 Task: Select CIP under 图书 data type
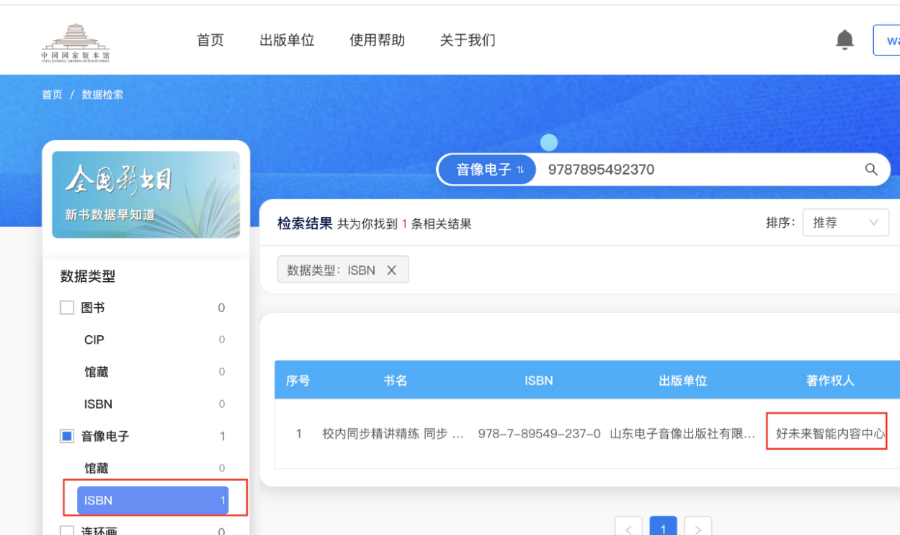point(94,340)
